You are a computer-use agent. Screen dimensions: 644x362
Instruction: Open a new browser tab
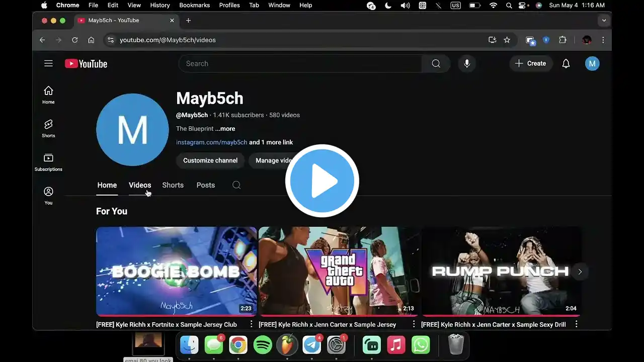pyautogui.click(x=188, y=21)
